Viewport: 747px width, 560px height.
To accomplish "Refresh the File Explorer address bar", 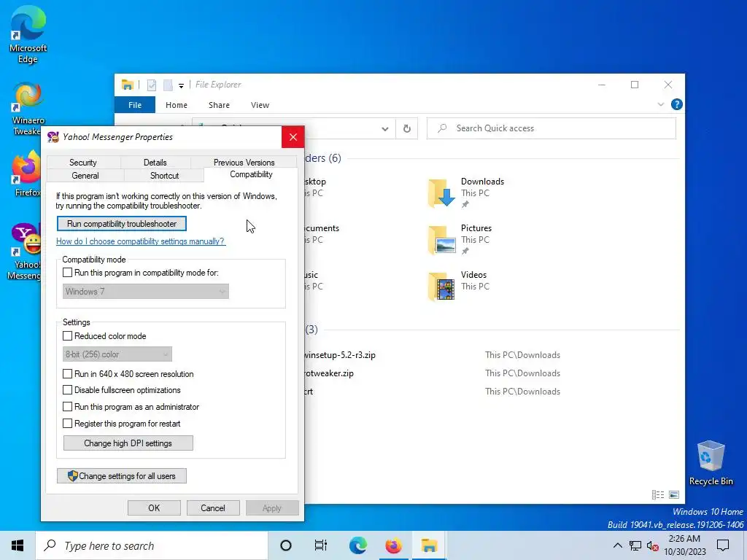I will click(407, 128).
